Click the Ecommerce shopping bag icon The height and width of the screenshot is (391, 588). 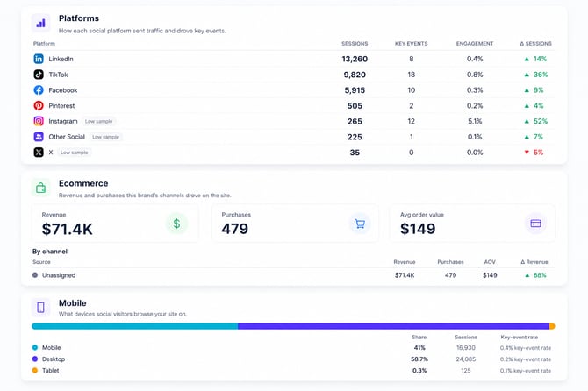click(x=41, y=188)
